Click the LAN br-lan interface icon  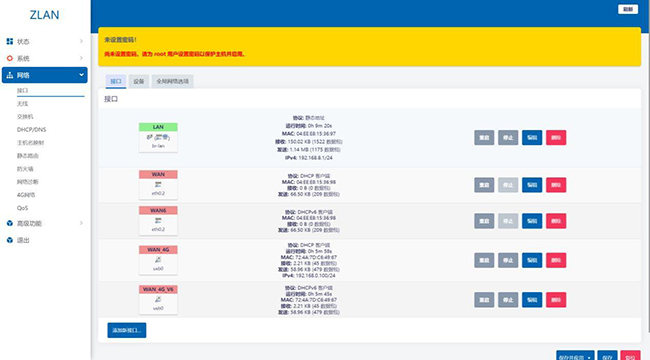(x=158, y=137)
